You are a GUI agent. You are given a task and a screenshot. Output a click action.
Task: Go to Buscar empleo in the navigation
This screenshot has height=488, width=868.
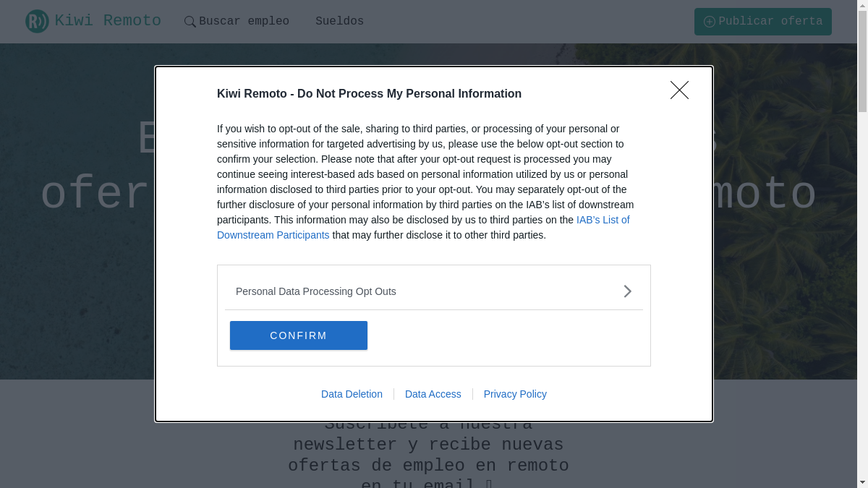pos(244,22)
